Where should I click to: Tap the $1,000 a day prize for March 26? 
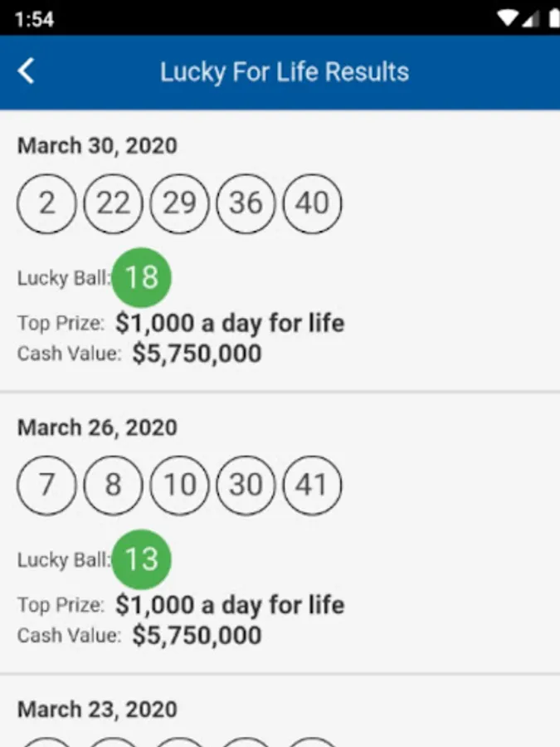(230, 605)
